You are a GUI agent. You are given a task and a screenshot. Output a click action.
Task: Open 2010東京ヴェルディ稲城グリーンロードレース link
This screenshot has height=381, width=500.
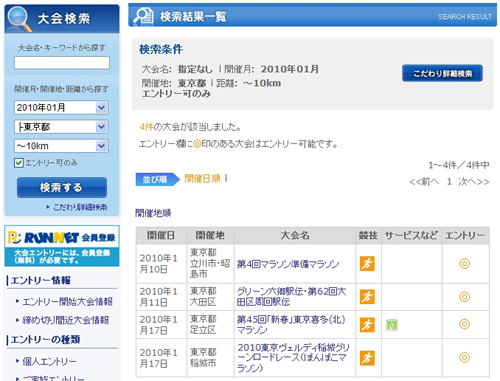click(293, 358)
